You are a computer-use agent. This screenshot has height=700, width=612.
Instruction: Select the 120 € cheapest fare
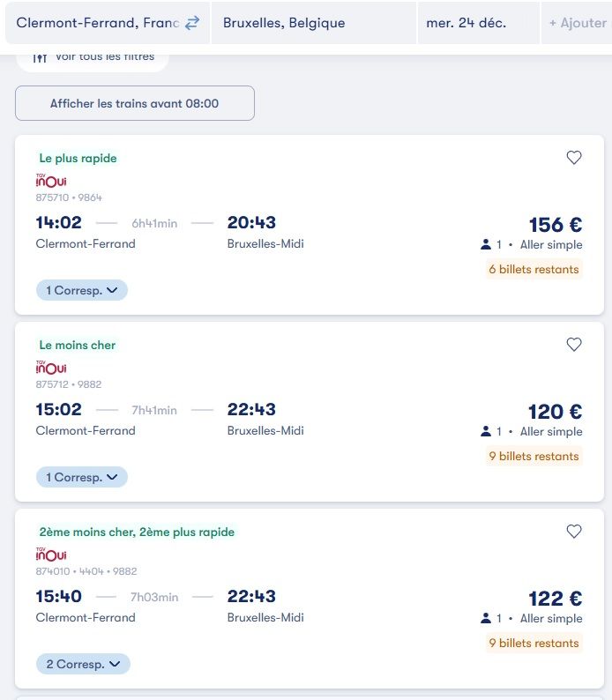[x=555, y=412]
